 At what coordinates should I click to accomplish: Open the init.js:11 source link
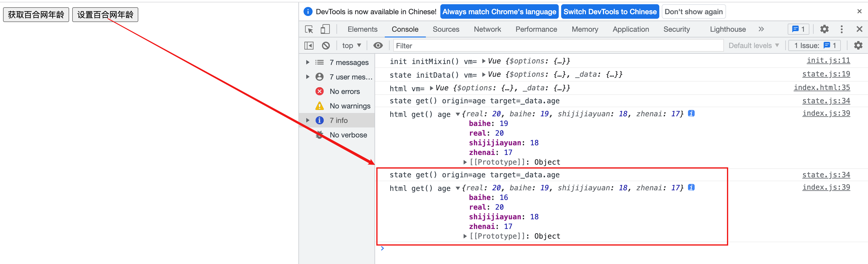[828, 61]
